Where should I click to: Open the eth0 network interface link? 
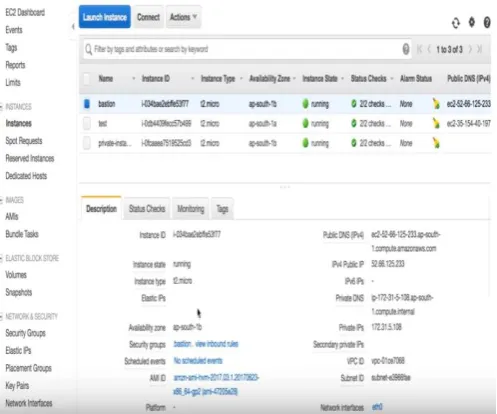coord(377,407)
